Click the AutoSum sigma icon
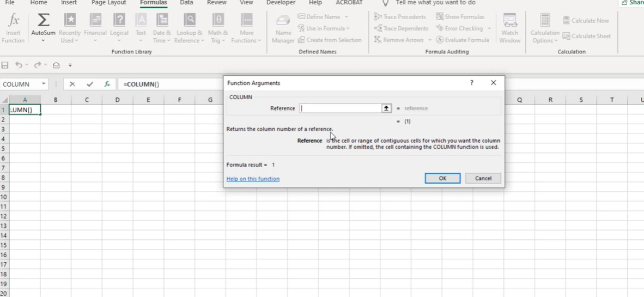Image resolution: width=644 pixels, height=297 pixels. click(43, 20)
